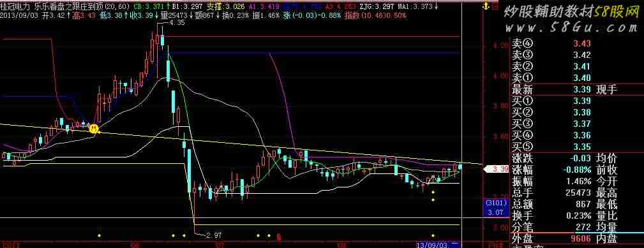Click the 桂冠电力 stock name
The image size is (644, 248).
[16, 6]
